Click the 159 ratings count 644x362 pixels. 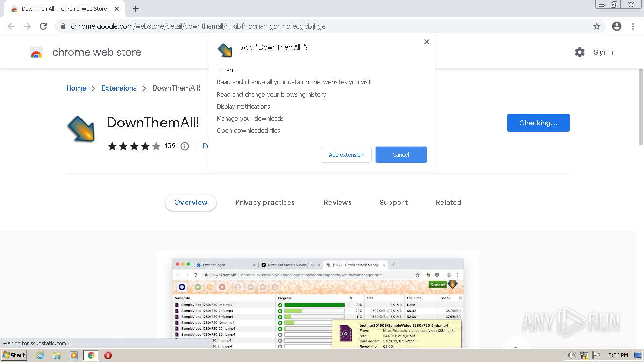tap(170, 146)
